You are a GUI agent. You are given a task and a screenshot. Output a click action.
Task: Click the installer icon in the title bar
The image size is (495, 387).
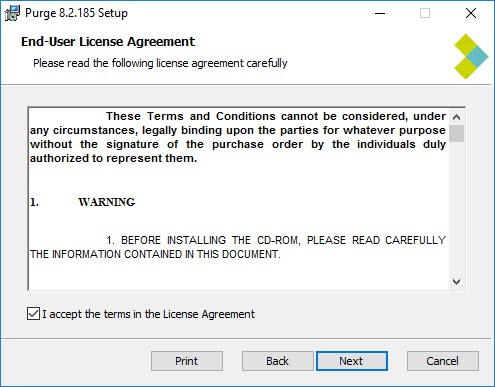12,13
